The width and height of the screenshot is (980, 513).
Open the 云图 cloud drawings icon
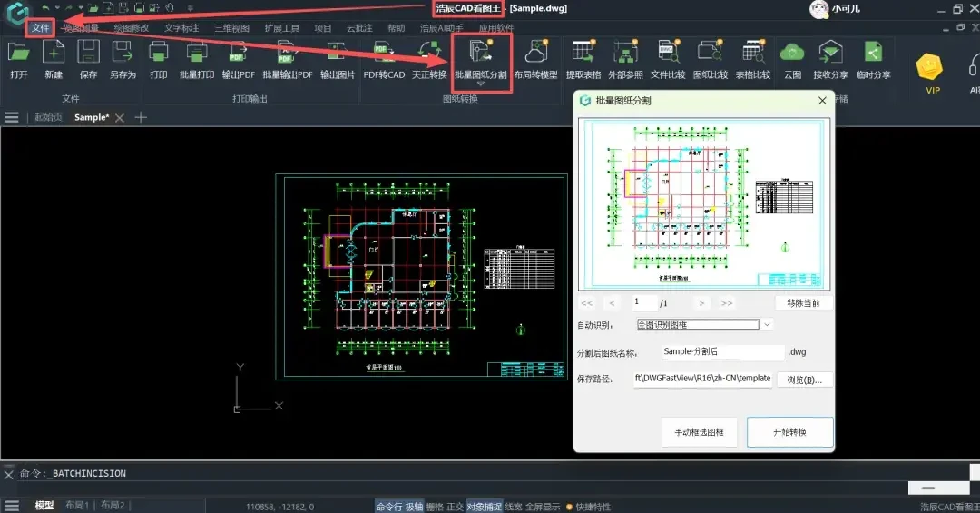pos(792,53)
